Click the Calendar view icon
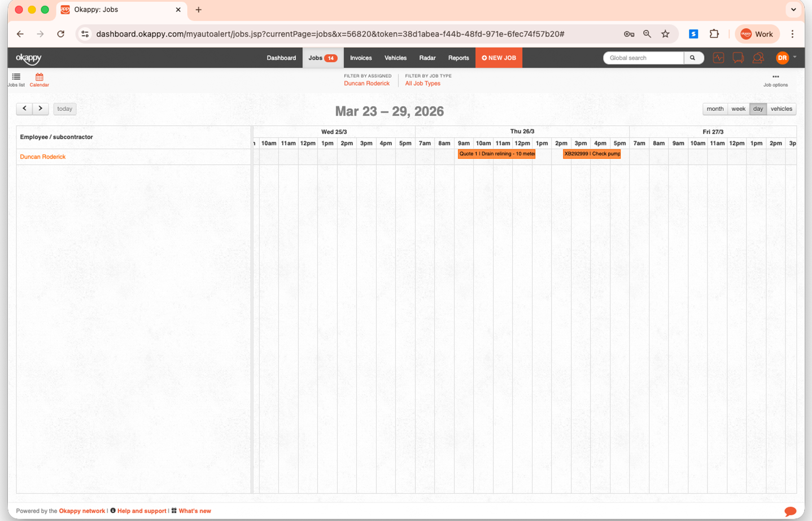 point(39,79)
